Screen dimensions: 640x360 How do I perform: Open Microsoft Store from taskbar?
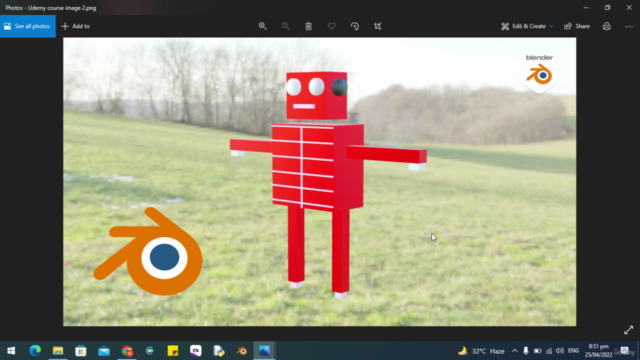(x=81, y=351)
